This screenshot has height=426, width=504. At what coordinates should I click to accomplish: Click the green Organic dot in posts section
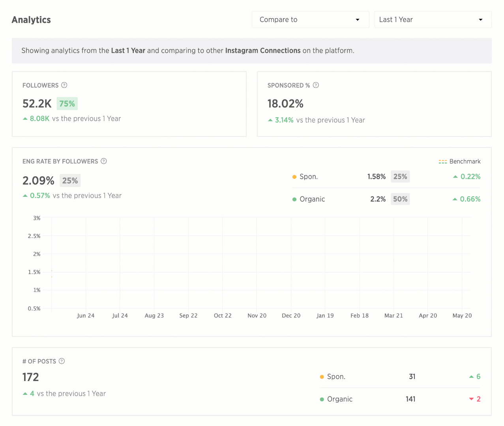322,399
